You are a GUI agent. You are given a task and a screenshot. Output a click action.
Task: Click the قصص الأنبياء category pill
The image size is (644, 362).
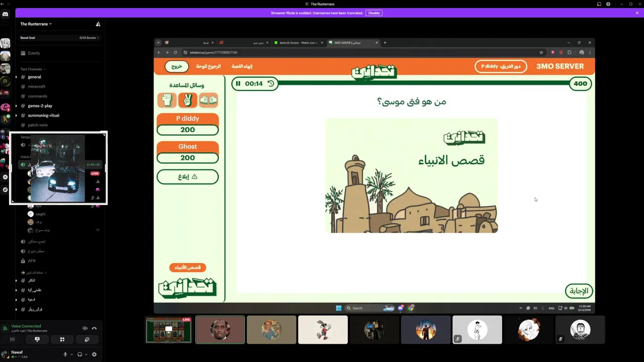pyautogui.click(x=188, y=267)
